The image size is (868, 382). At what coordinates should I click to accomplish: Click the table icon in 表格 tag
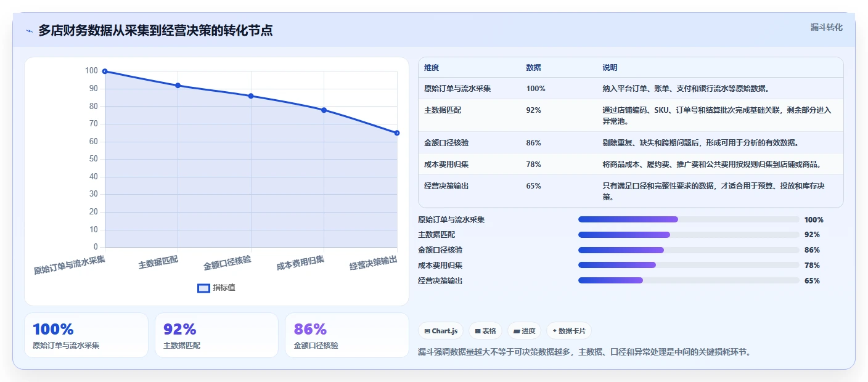(477, 331)
